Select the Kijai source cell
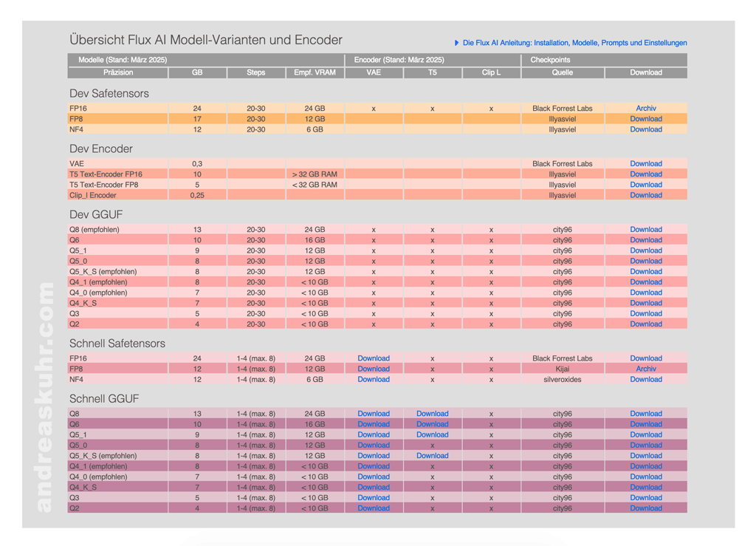The image size is (756, 546). pyautogui.click(x=562, y=369)
